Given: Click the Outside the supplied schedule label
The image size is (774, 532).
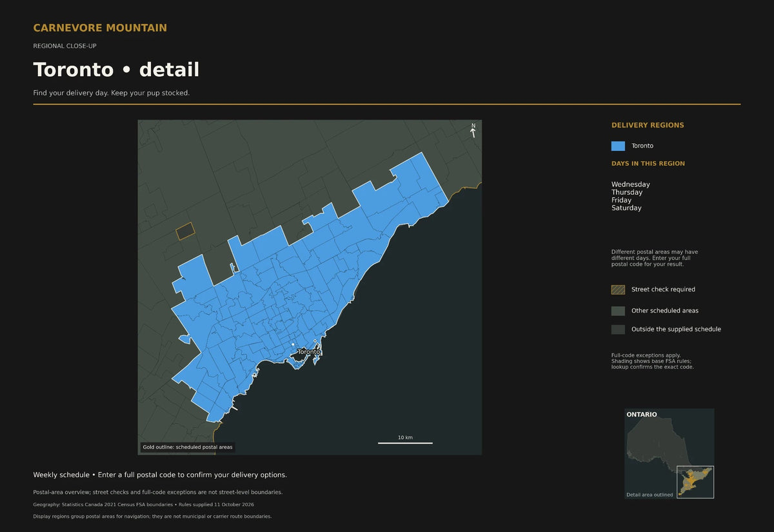Looking at the screenshot, I should (676, 330).
